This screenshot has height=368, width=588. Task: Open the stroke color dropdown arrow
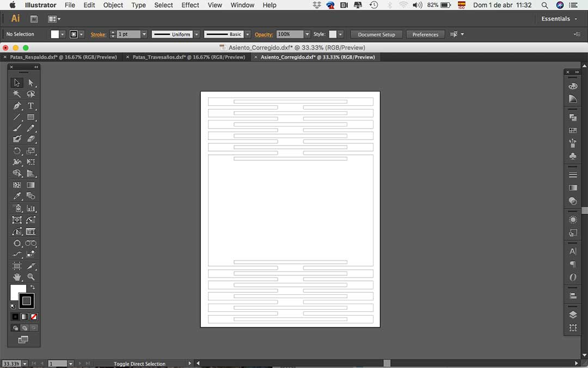[x=81, y=34]
